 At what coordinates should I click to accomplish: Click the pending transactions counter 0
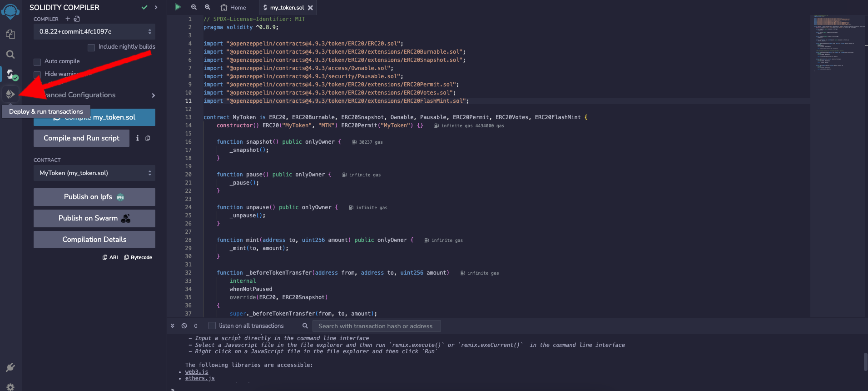(196, 326)
